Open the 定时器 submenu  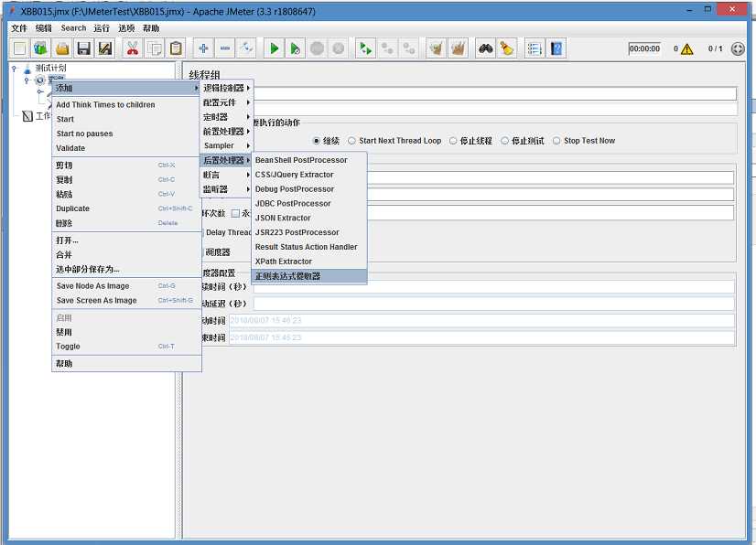[227, 117]
